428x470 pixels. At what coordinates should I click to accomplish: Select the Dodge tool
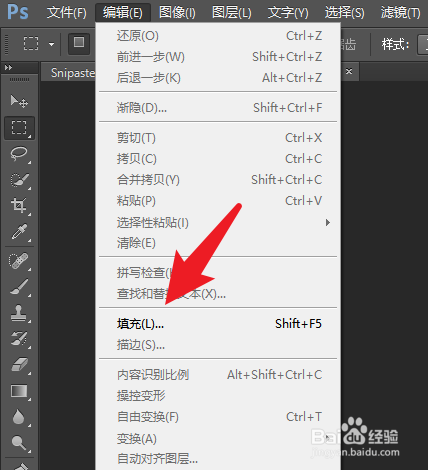(19, 443)
